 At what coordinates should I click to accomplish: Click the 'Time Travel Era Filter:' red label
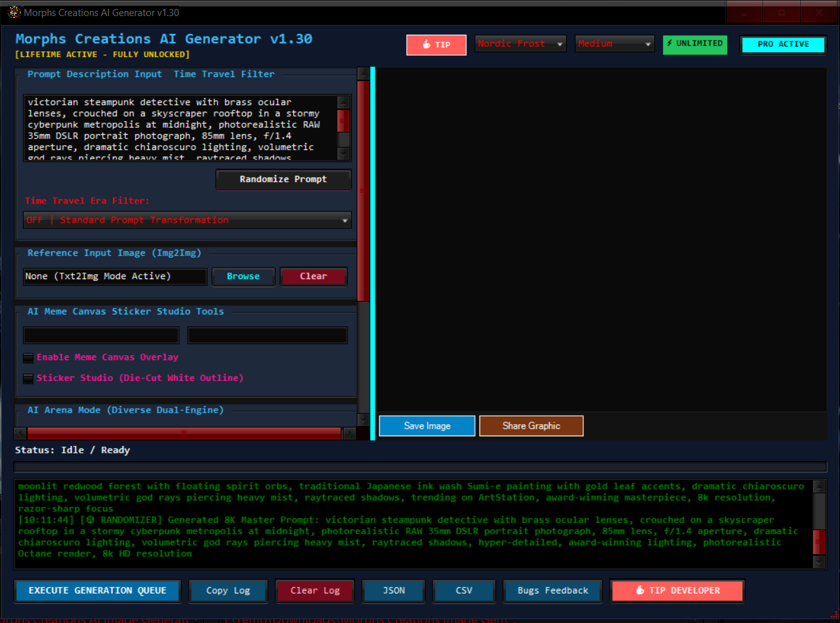tap(87, 201)
